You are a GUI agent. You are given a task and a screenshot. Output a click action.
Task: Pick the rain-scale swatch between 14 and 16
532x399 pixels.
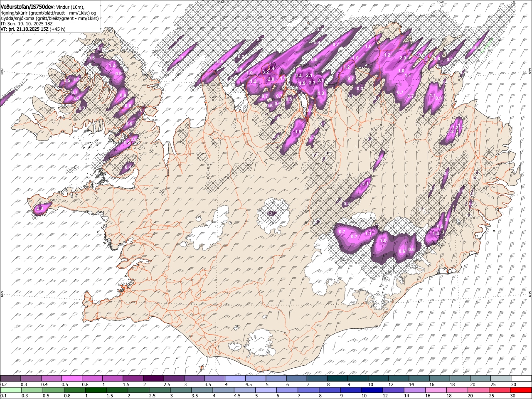[415, 390]
